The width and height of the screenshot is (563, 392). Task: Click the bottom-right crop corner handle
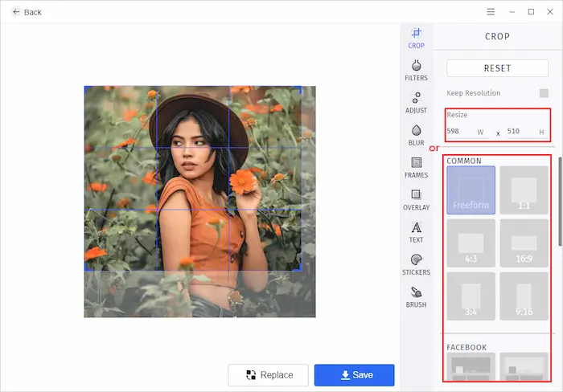click(300, 269)
